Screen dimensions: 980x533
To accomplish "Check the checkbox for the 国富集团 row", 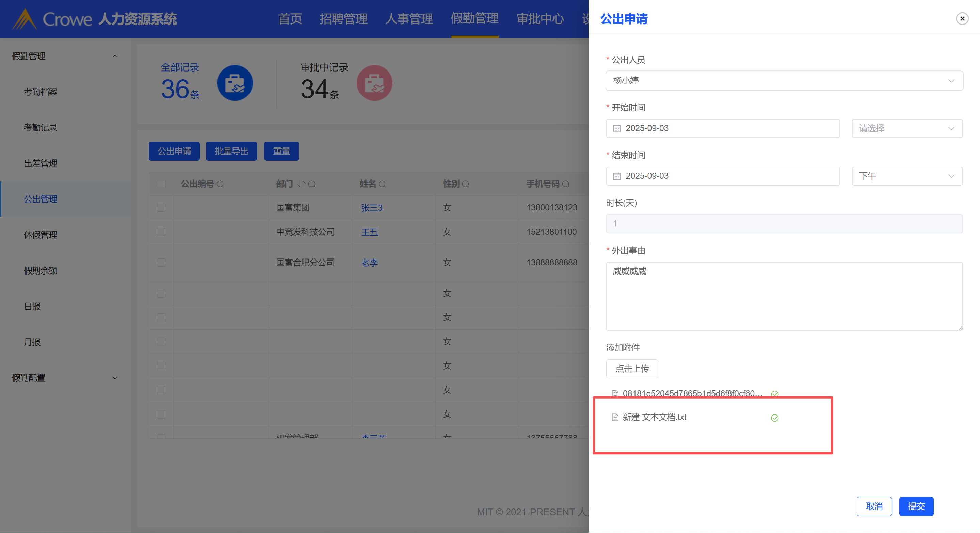I will tap(161, 208).
